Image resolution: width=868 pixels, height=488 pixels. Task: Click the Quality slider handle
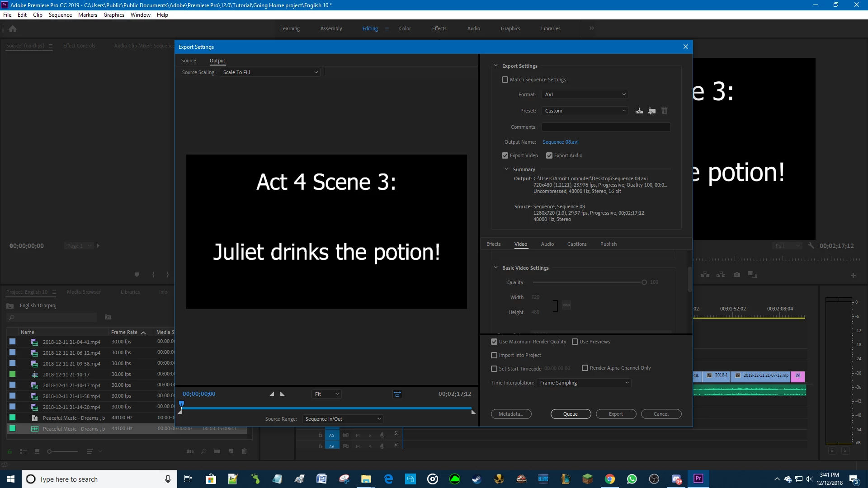click(x=644, y=282)
